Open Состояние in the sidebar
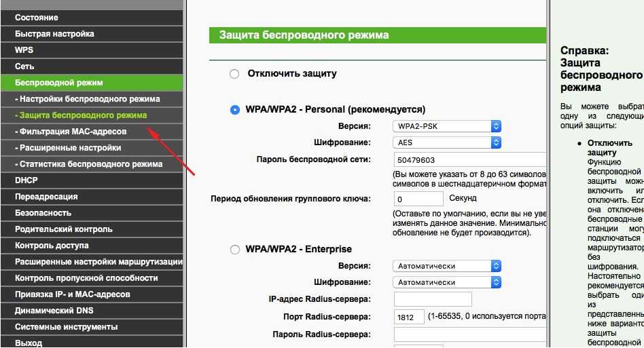This screenshot has width=644, height=348. (37, 18)
